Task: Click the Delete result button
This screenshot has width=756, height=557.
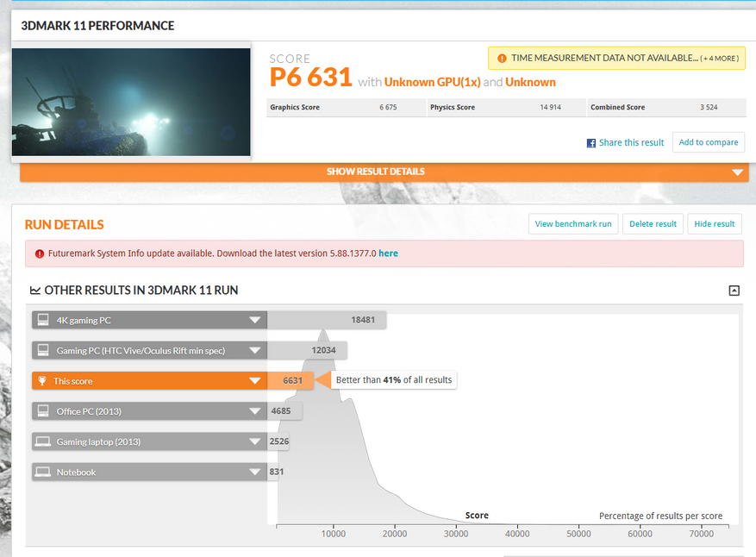Action: (x=653, y=224)
